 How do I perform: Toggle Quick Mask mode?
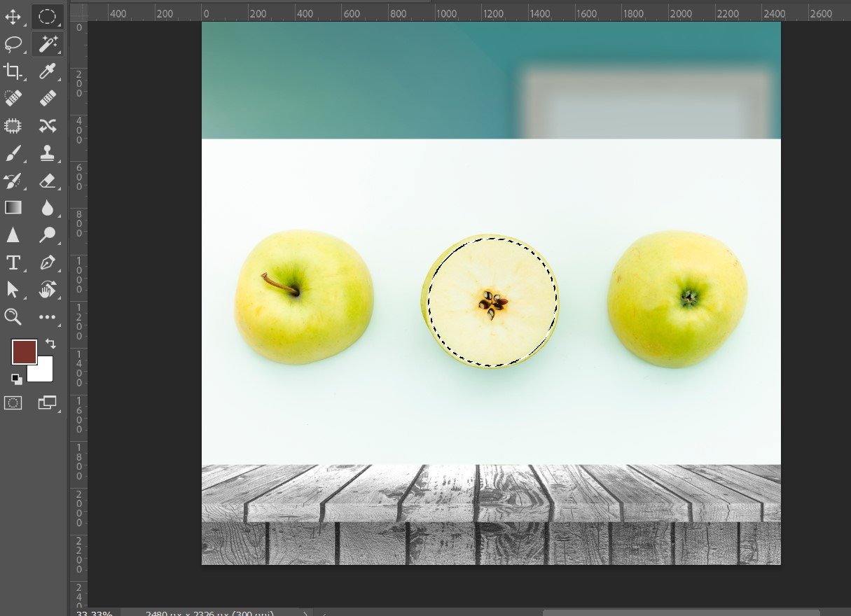(13, 402)
